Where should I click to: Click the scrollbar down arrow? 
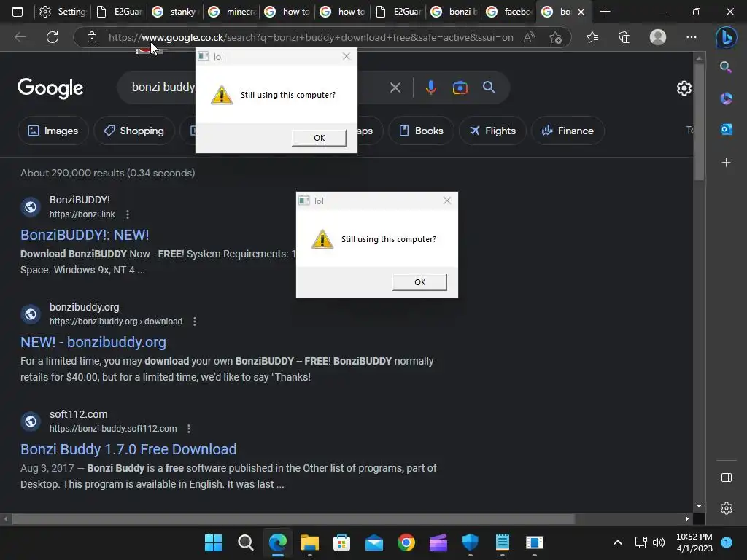699,506
